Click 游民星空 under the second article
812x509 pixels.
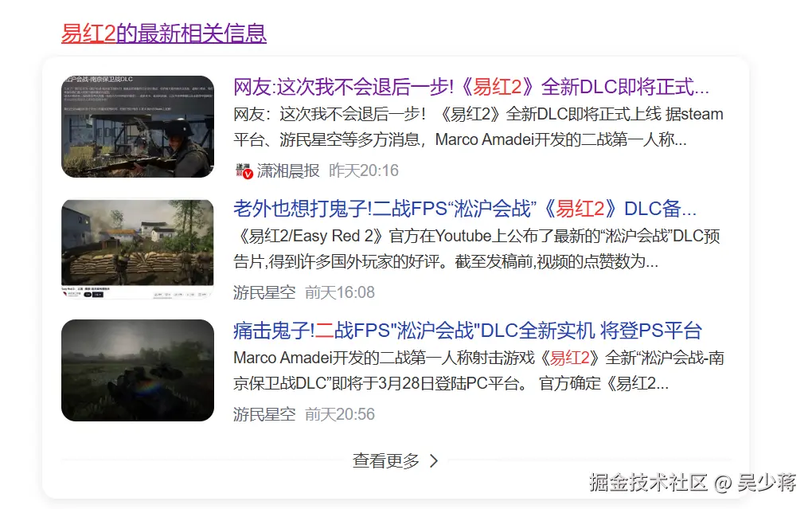tap(264, 292)
